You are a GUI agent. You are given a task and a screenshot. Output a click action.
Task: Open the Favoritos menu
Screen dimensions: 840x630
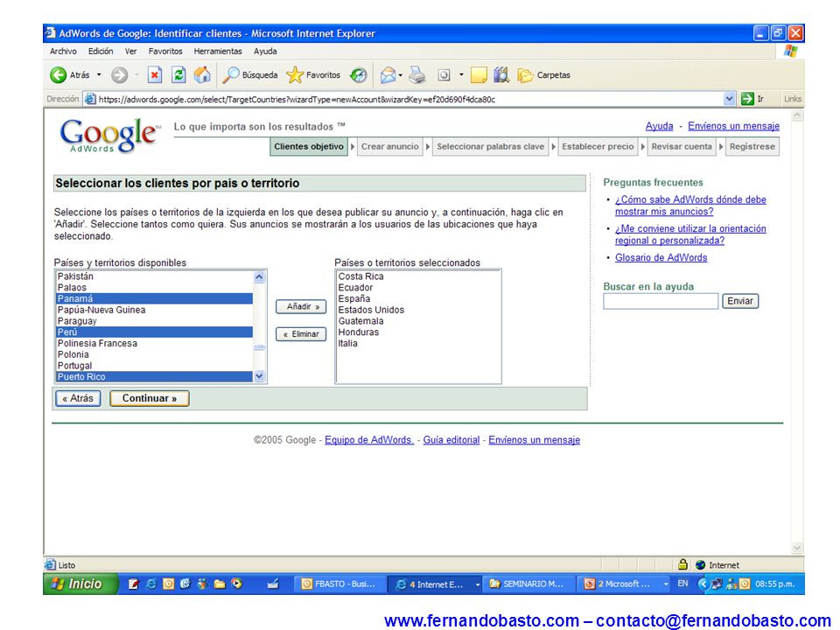[165, 52]
